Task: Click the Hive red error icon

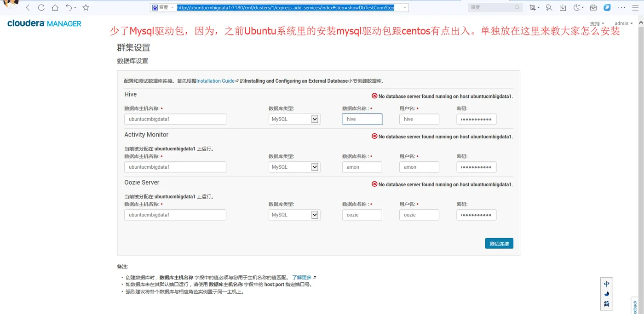Action: coord(374,96)
